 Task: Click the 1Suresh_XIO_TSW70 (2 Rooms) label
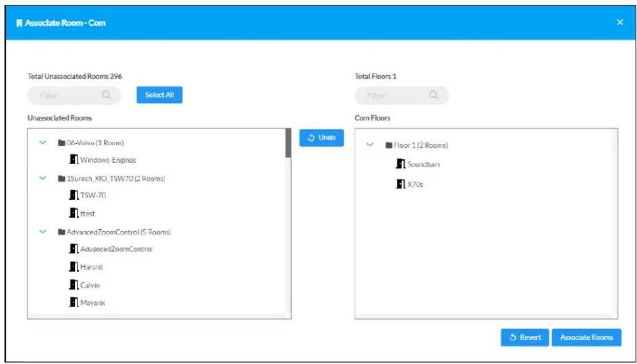tap(116, 179)
